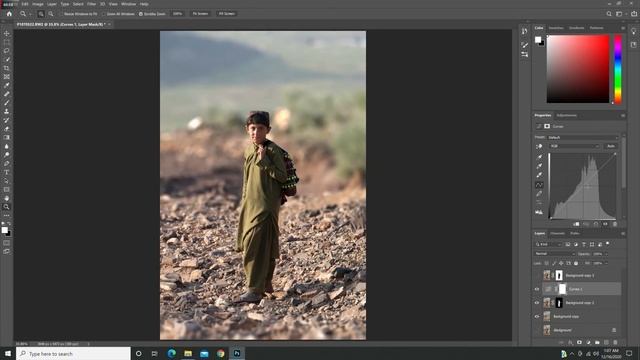Select the Brush tool

[7, 102]
